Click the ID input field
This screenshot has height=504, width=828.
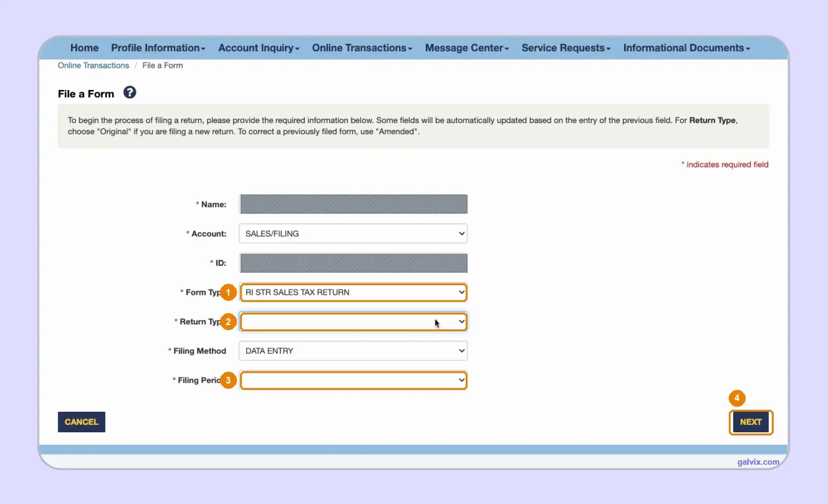click(353, 263)
